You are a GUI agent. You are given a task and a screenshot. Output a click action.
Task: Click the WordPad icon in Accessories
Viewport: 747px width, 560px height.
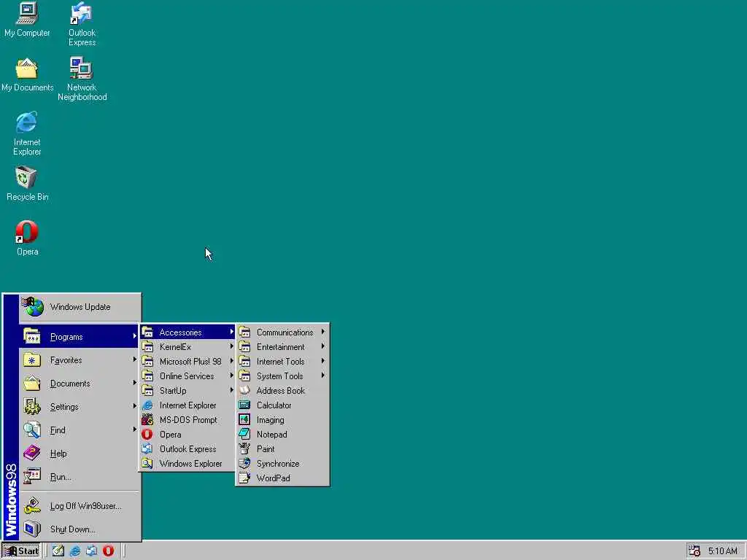(244, 478)
